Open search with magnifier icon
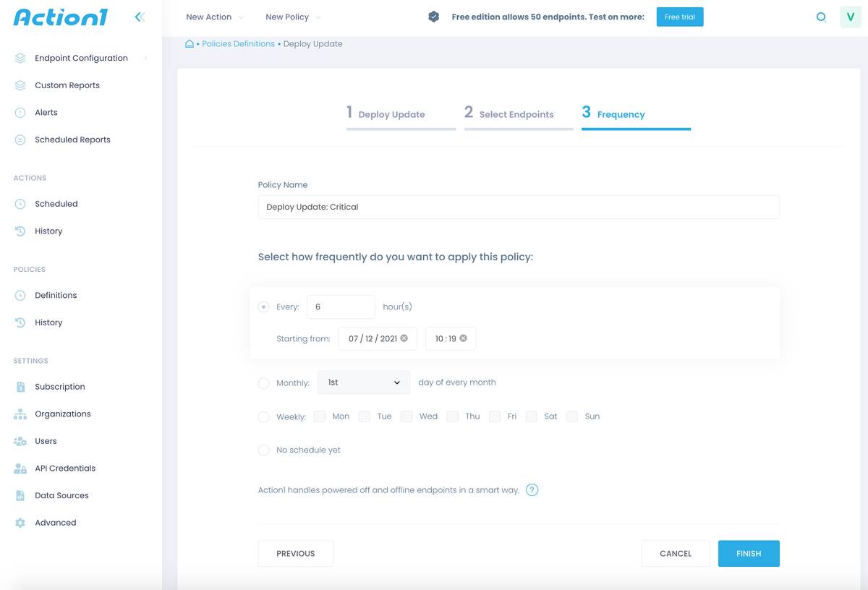868x590 pixels. [821, 17]
